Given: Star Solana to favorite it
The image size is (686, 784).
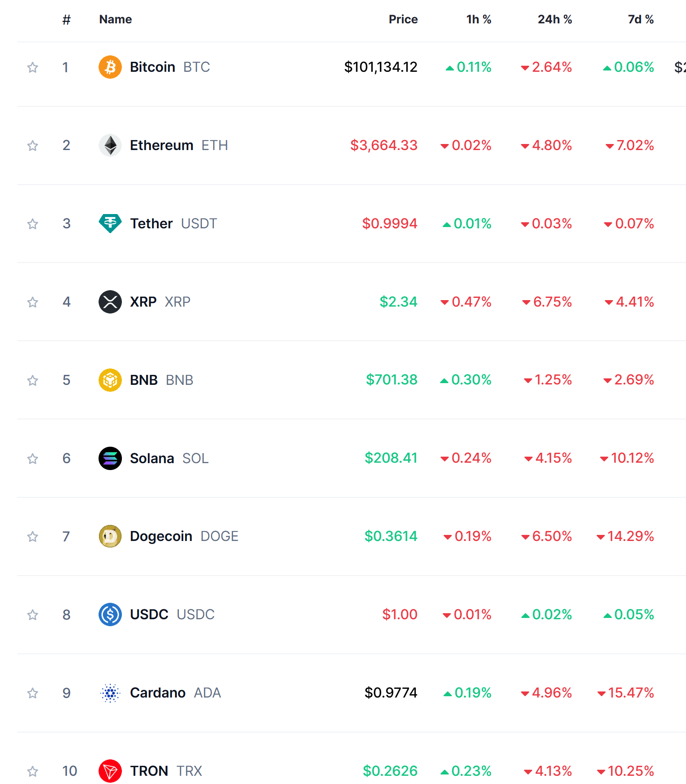Looking at the screenshot, I should [x=32, y=458].
